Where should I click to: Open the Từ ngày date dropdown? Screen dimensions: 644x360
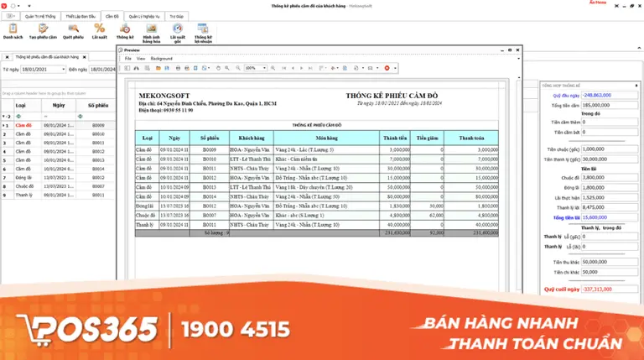point(63,70)
